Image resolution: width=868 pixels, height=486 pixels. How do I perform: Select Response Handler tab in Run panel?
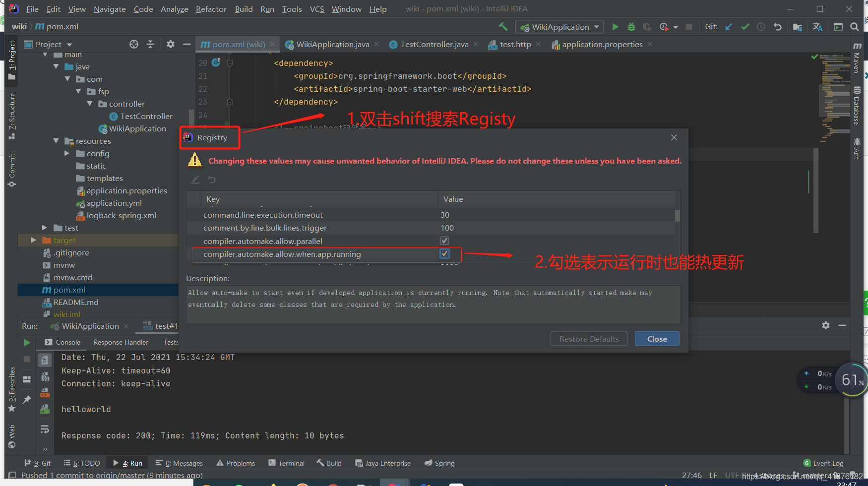click(x=121, y=342)
